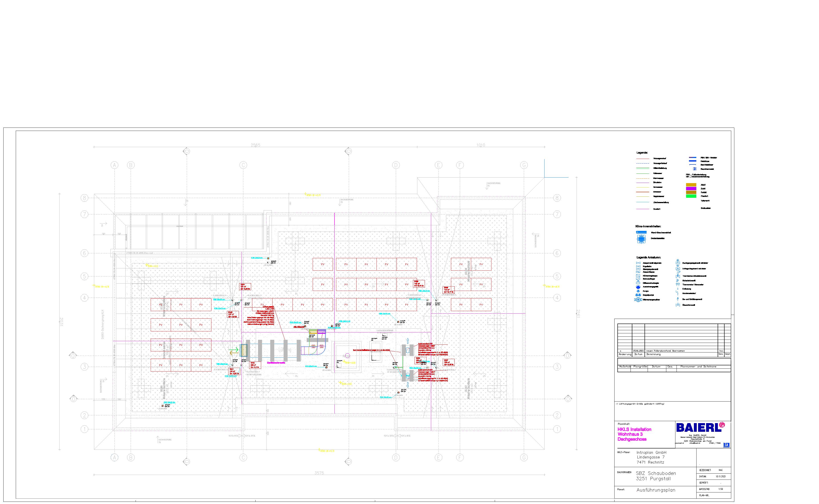
Task: Click the Absperrventil allgemein valve symbol
Action: (x=638, y=263)
